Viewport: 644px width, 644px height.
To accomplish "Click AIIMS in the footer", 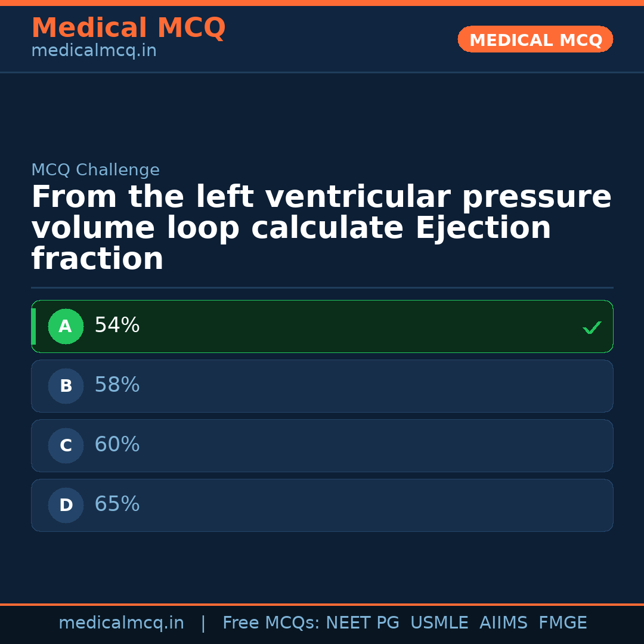I will pos(503,623).
